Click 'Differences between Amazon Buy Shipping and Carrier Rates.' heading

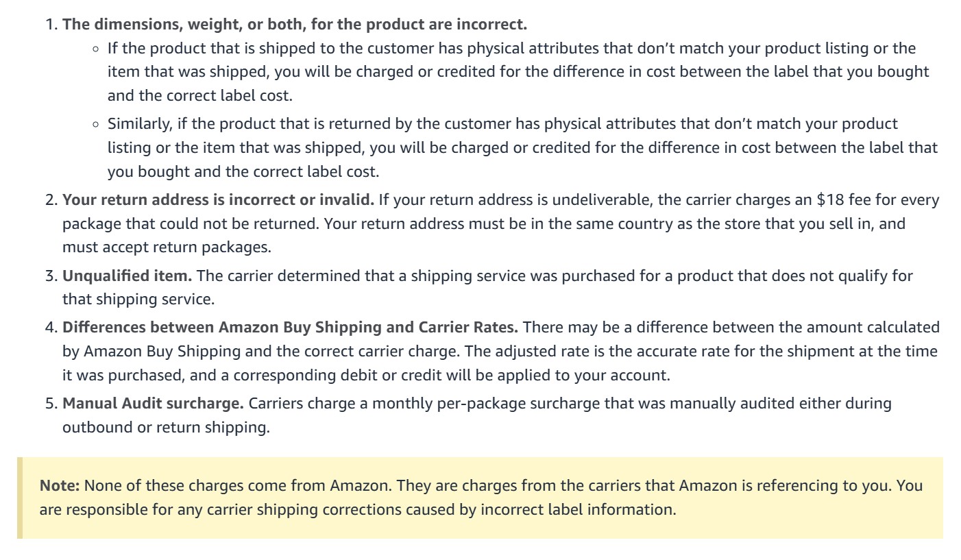290,328
